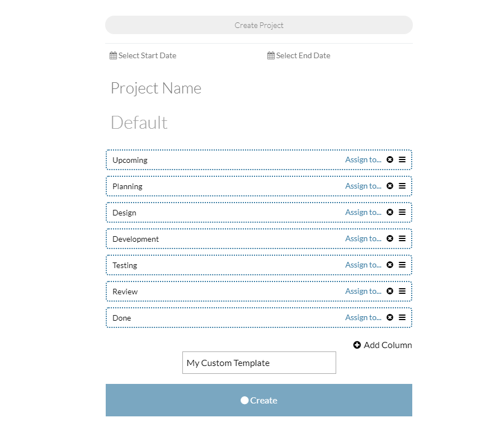Focus the My Custom Template text box
This screenshot has height=427, width=504.
pos(259,363)
